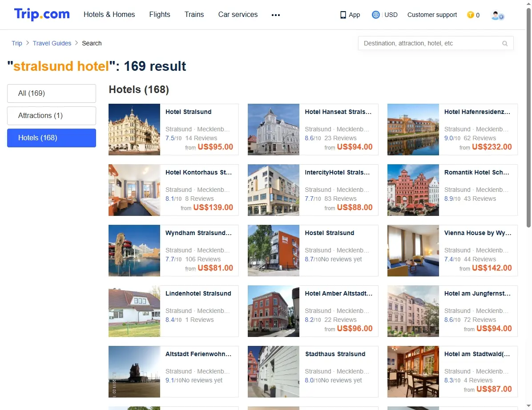Open the Trains menu

[194, 15]
